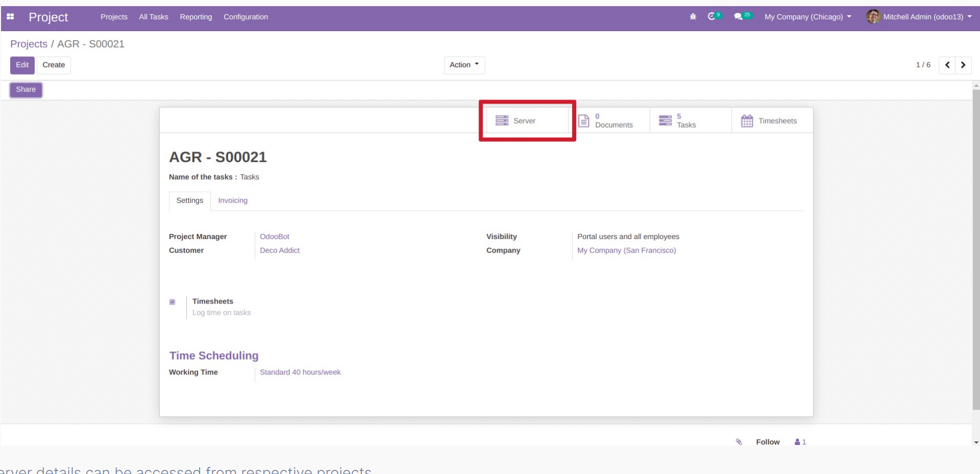This screenshot has height=474, width=980.
Task: Go to previous record arrow
Action: (947, 65)
